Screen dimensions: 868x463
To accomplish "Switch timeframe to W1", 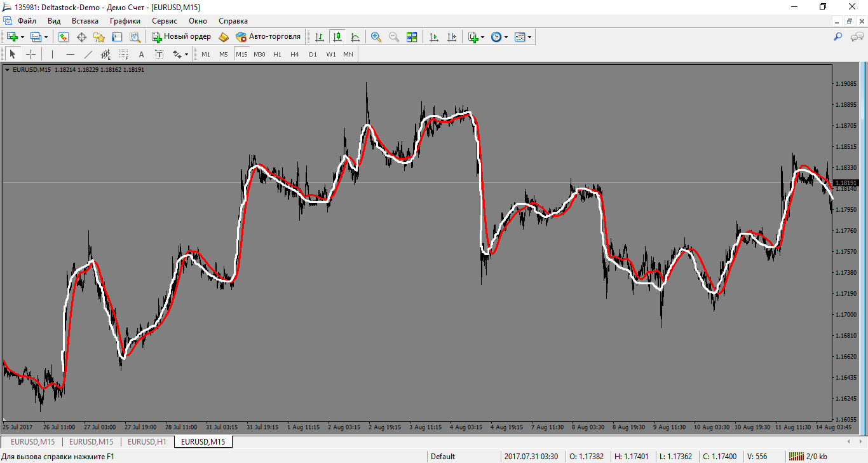I will [330, 54].
